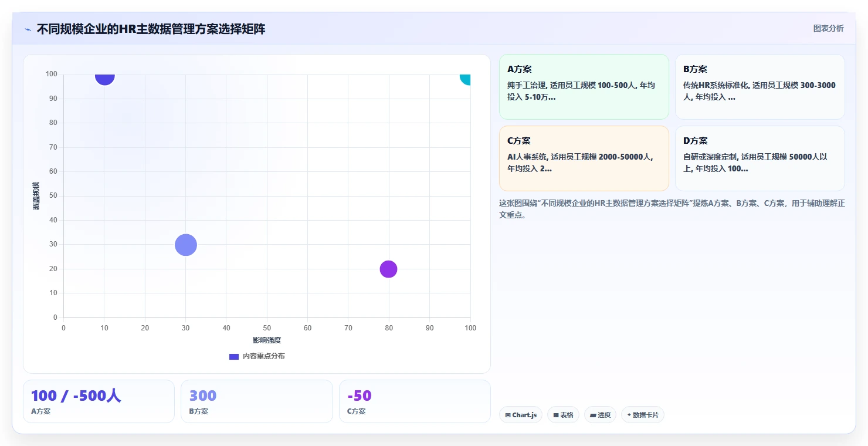Click the 进度 tag
868x446 pixels.
click(600, 415)
